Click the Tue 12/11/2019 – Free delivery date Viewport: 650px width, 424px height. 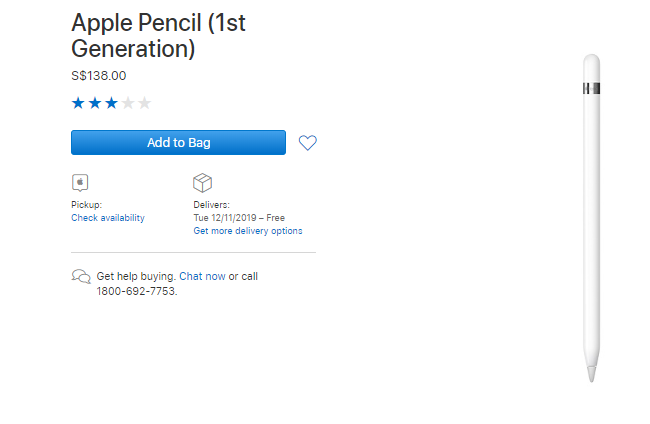coord(239,218)
